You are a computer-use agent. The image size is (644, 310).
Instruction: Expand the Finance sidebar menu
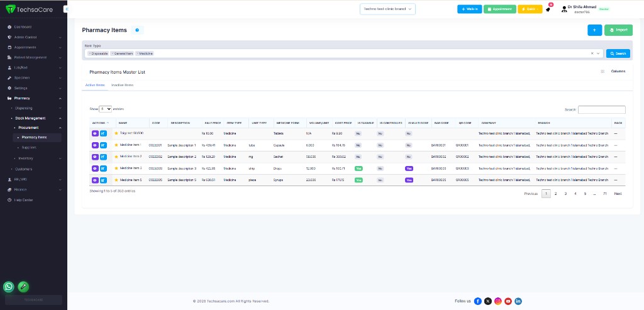click(x=35, y=190)
